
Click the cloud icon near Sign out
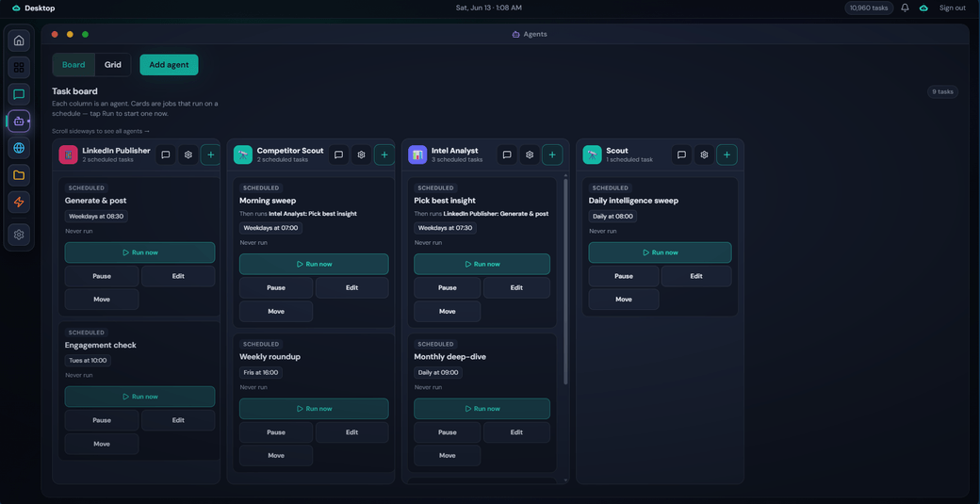[923, 8]
